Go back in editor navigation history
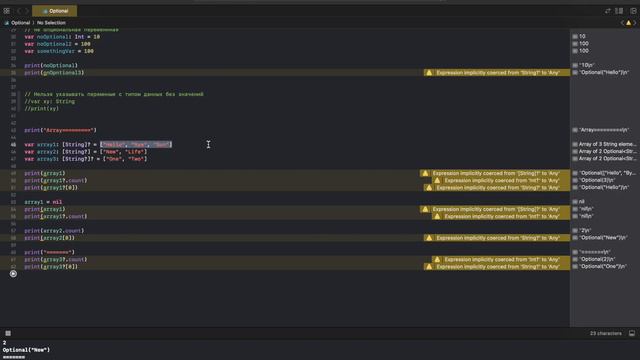Image resolution: width=640 pixels, height=360 pixels. (x=19, y=11)
